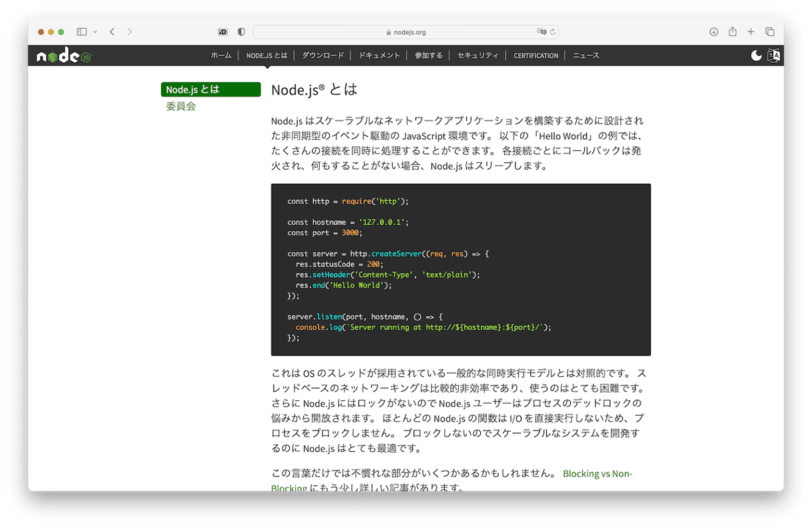812x528 pixels.
Task: Open the セキュリティ page
Action: (x=478, y=55)
